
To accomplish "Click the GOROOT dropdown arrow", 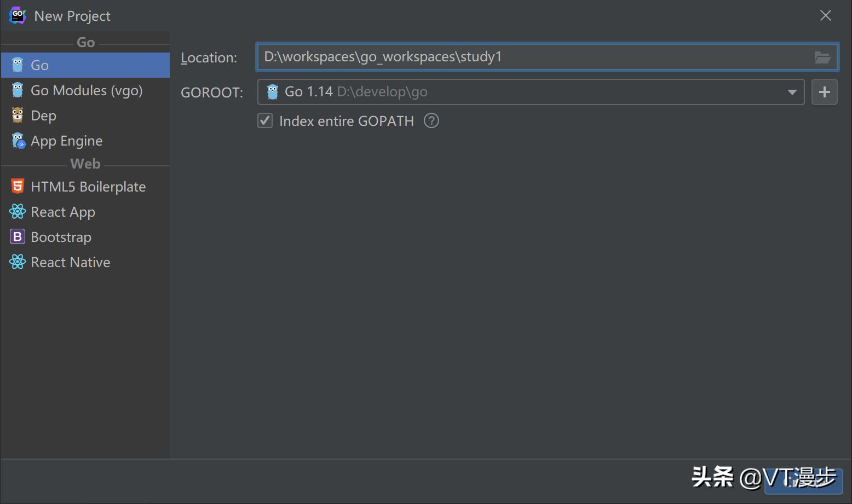I will coord(792,92).
